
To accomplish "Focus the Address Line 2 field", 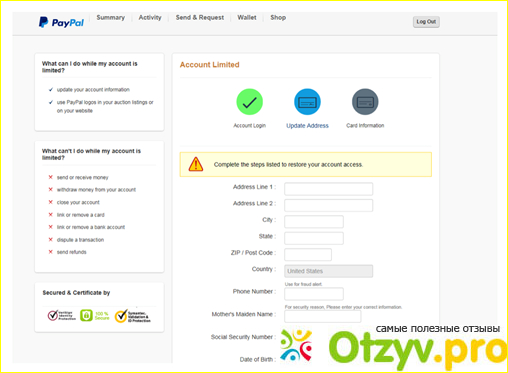I will (x=328, y=205).
